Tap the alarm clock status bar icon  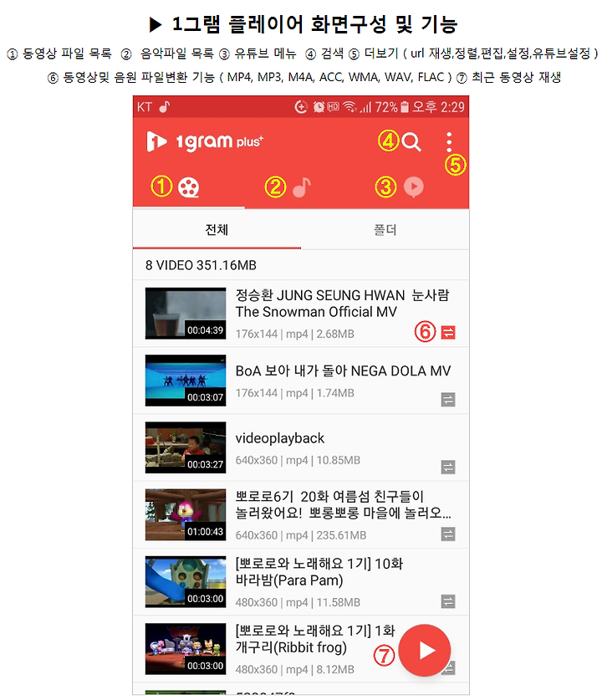tap(319, 107)
